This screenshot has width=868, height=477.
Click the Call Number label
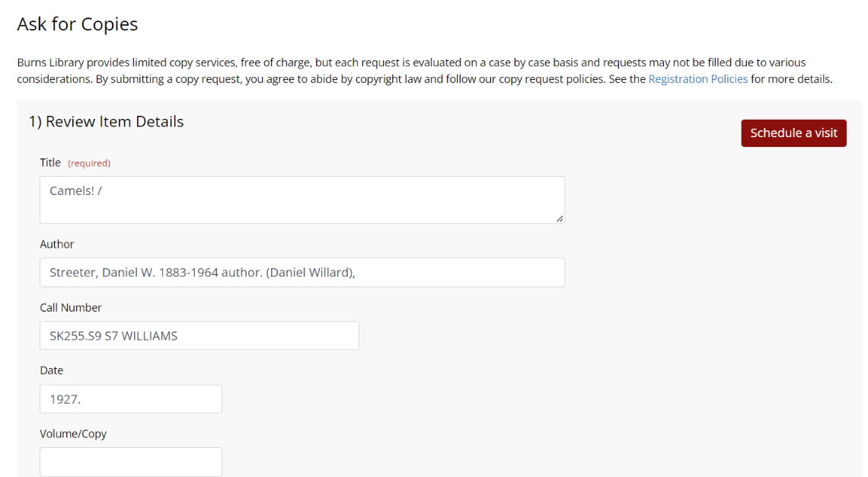[71, 308]
